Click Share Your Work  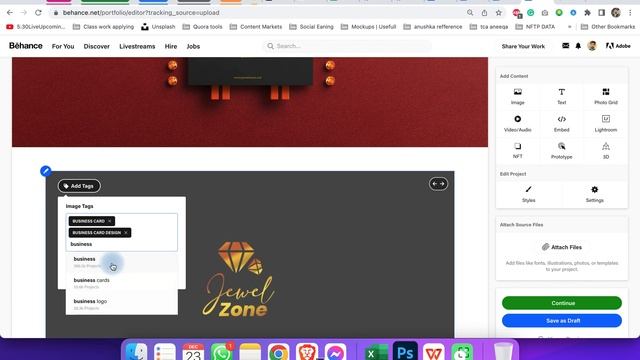(x=523, y=47)
